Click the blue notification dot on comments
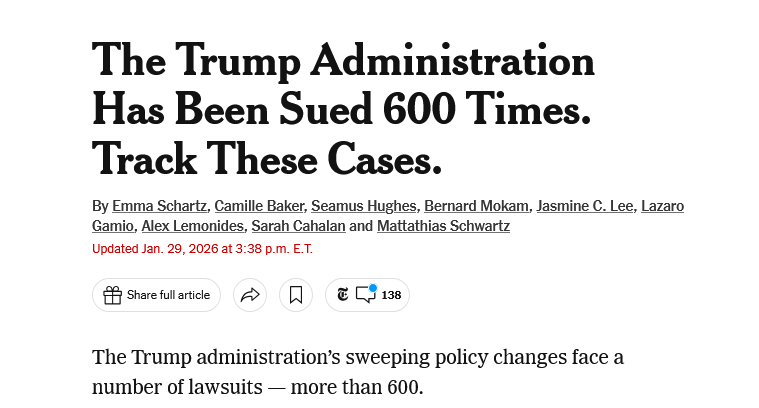The width and height of the screenshot is (759, 408). click(x=373, y=288)
